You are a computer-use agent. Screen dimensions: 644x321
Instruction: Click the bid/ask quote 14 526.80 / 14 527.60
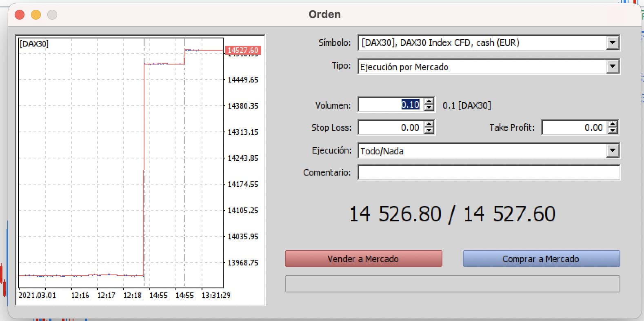pos(452,214)
